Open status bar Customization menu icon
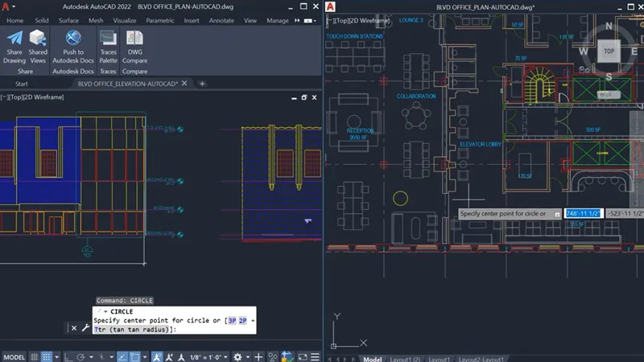Screen dimensions: 644x362 click(315, 357)
